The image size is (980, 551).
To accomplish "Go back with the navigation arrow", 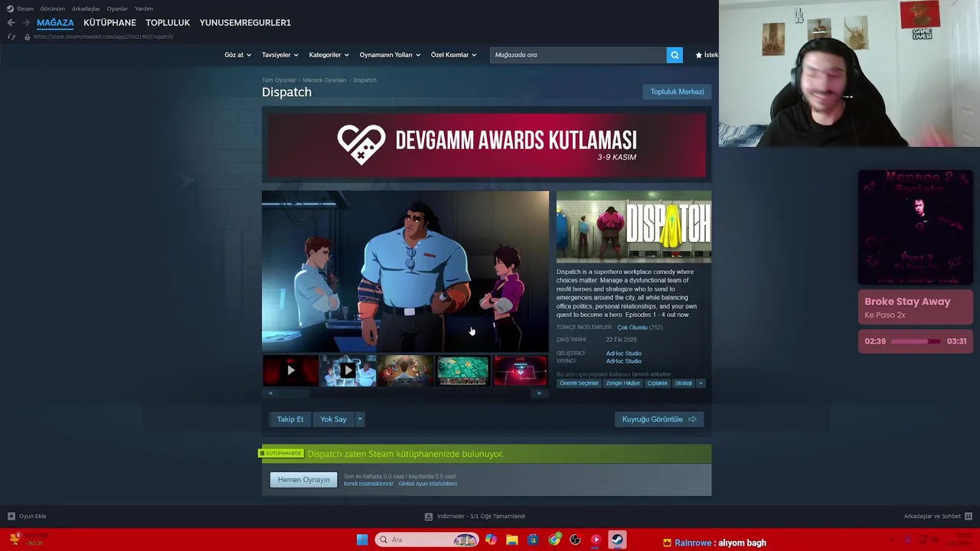I will [x=11, y=23].
